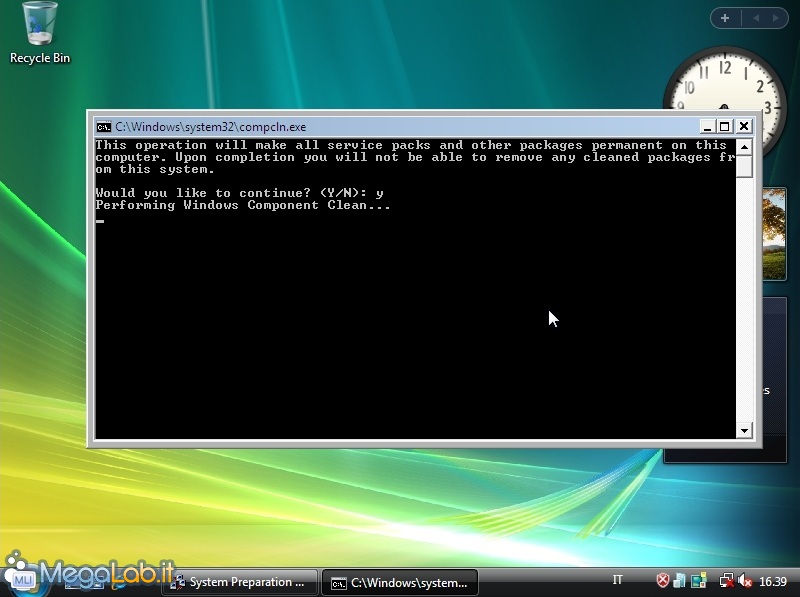This screenshot has height=597, width=800.
Task: Click the taskbar clock showing 16.39
Action: coord(772,581)
